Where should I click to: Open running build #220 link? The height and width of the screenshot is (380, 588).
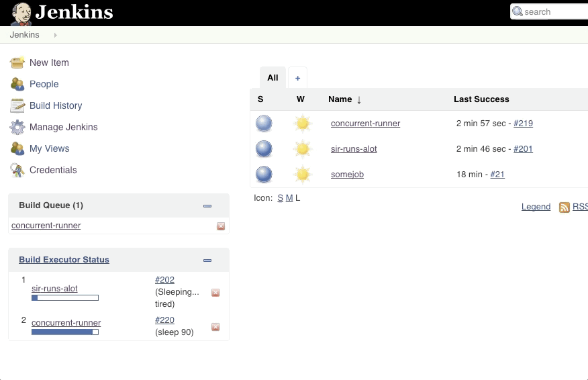[164, 320]
